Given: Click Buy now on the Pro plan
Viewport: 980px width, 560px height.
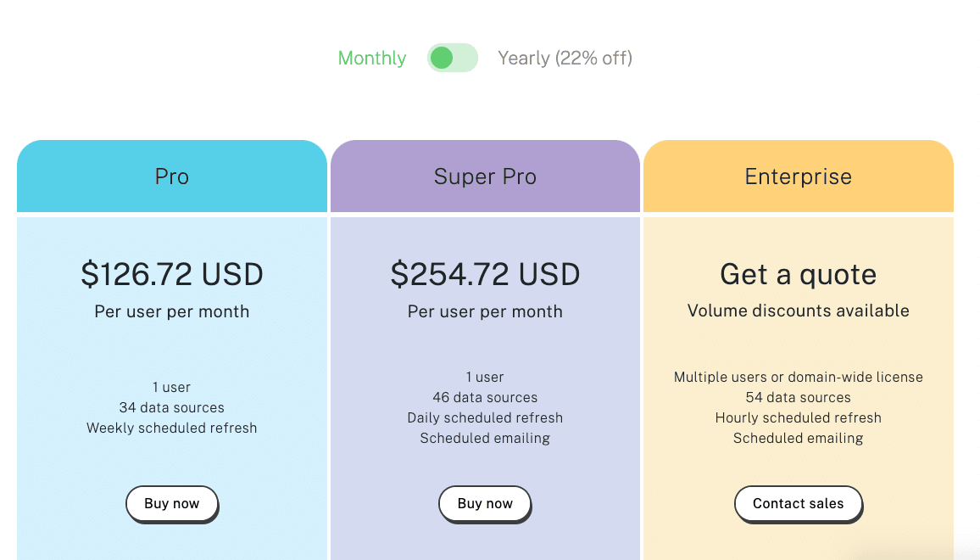Looking at the screenshot, I should pyautogui.click(x=172, y=503).
